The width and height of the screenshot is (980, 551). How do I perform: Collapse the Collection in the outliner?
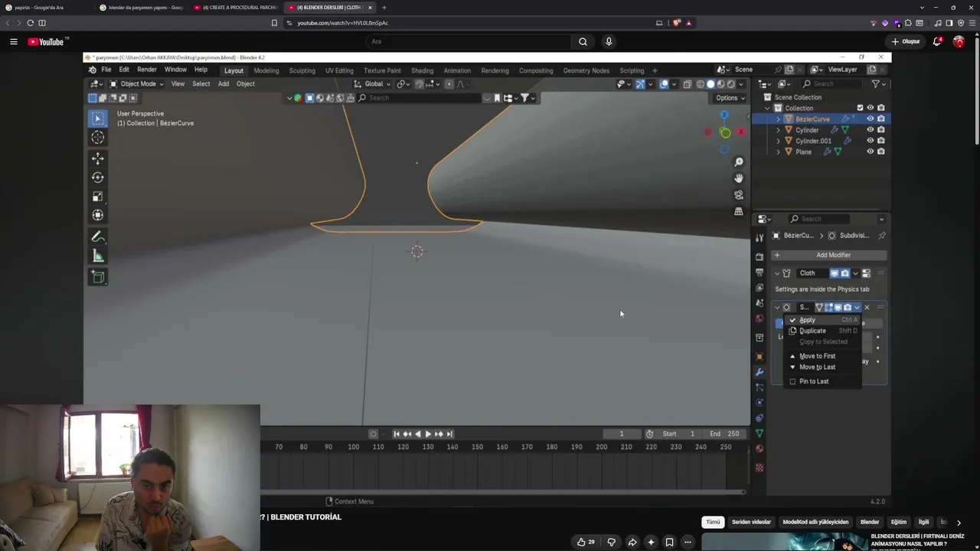click(769, 108)
